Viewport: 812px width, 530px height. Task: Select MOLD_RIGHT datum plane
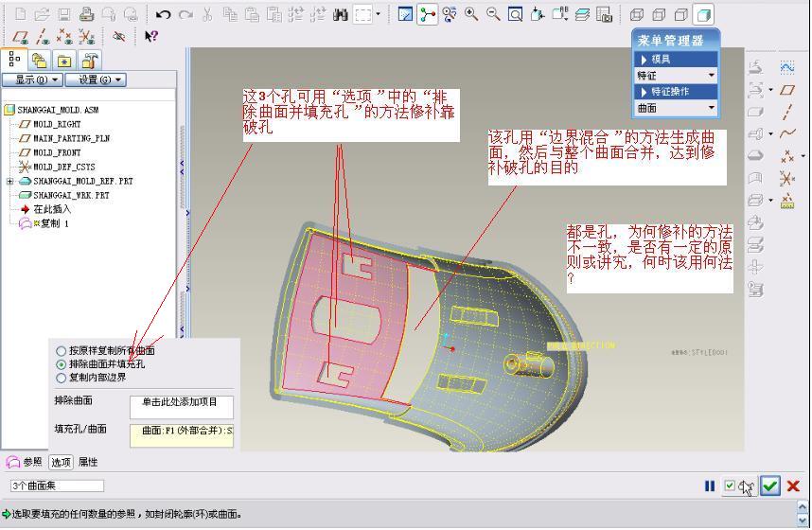[57, 124]
